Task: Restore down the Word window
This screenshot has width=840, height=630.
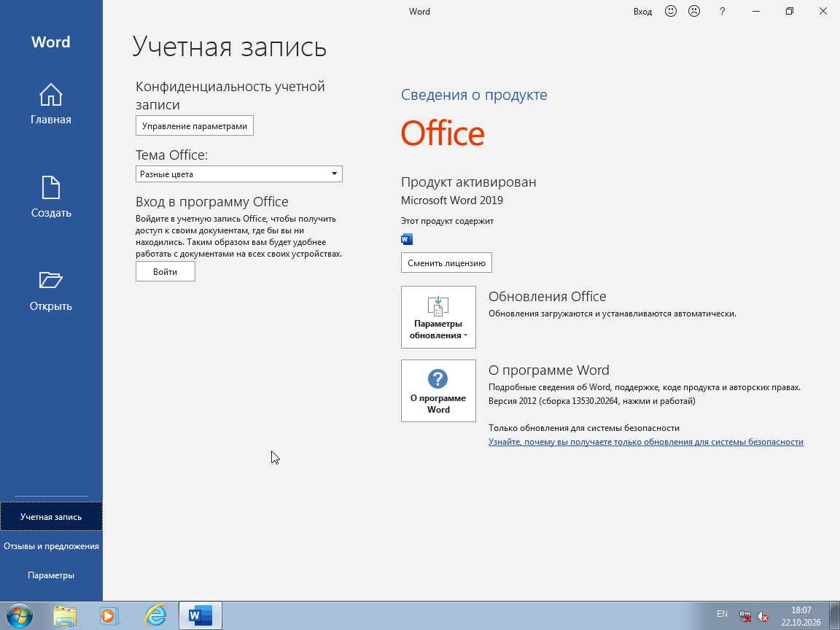Action: (789, 11)
